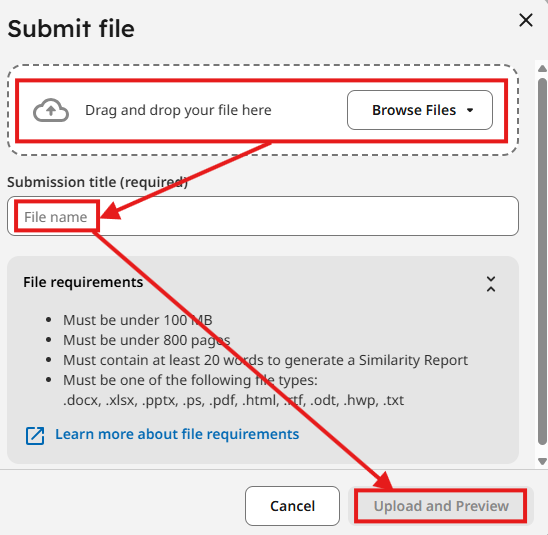
Task: Click the scrollbar up arrow
Action: (x=542, y=68)
